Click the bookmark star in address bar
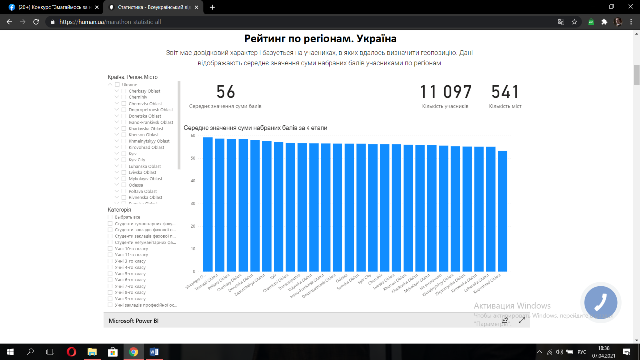 coord(574,22)
